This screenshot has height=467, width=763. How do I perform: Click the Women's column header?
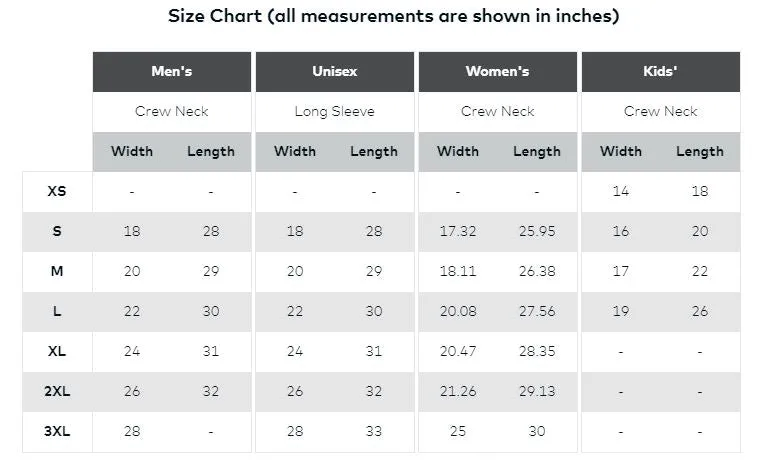pos(498,72)
